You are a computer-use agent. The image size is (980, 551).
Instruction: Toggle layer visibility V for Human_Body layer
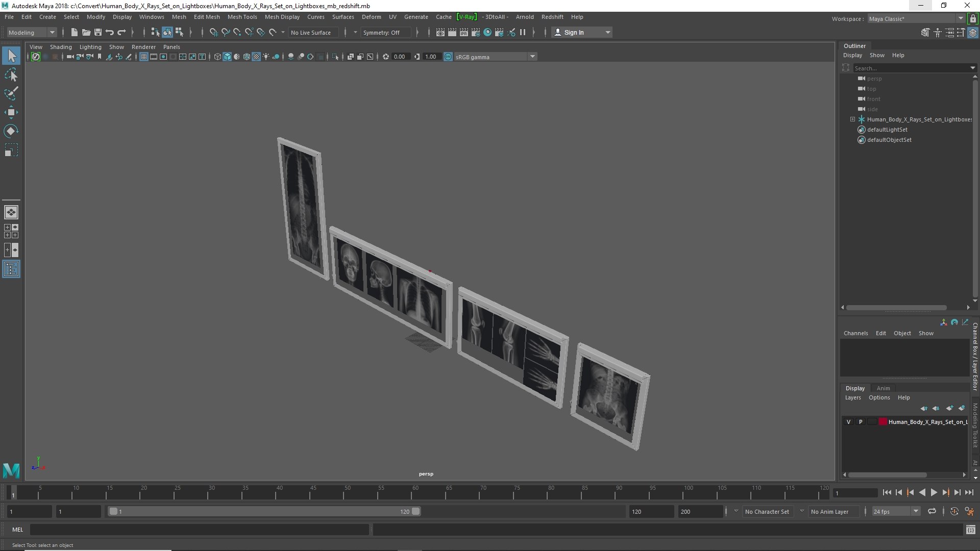click(848, 422)
